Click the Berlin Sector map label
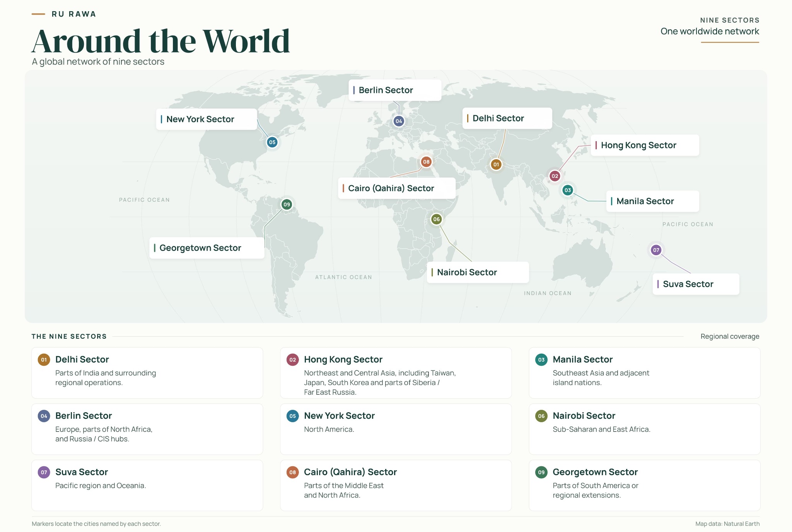The image size is (792, 532). coord(395,90)
